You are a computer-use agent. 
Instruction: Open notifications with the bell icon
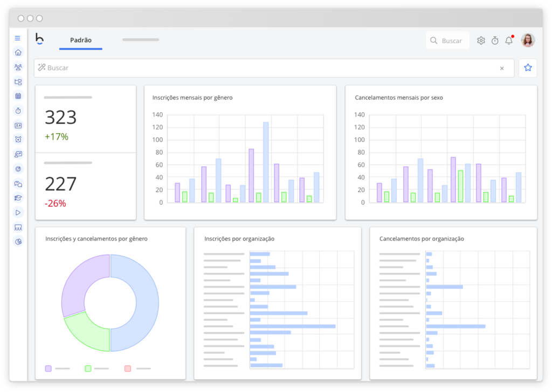509,40
